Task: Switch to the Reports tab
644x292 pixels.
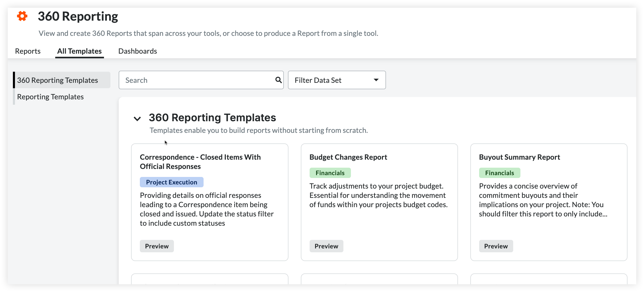Action: click(x=28, y=51)
